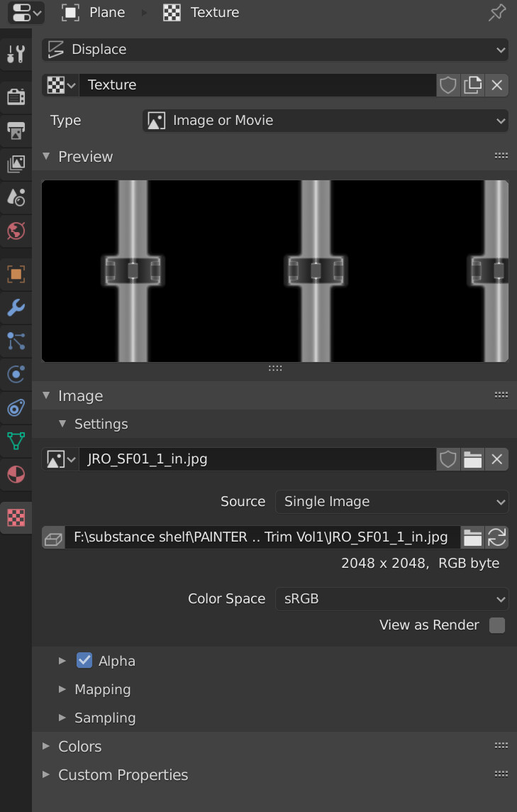Screen dimensions: 517x812
Task: Collapse the Image panel
Action: 46,395
